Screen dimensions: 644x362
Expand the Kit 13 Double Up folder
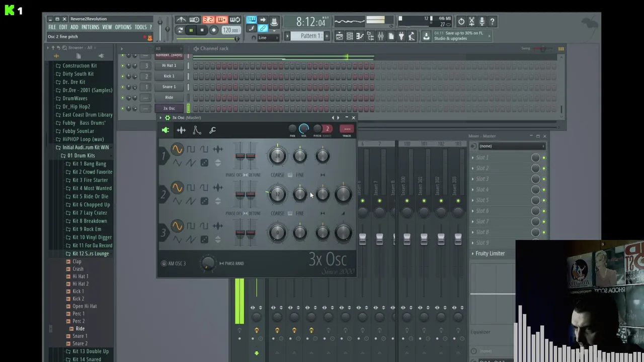pos(91,351)
